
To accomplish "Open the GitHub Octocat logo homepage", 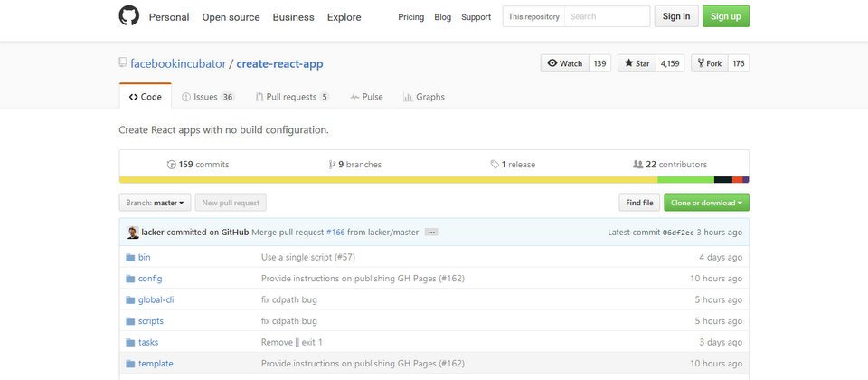I will pyautogui.click(x=129, y=15).
